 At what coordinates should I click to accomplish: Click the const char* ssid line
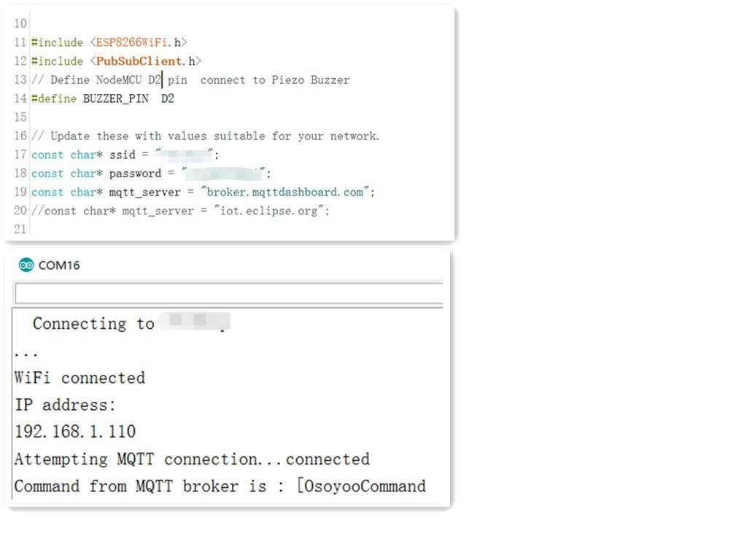click(125, 155)
